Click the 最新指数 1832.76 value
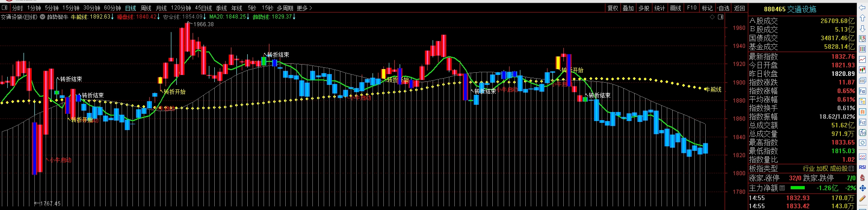This screenshot has width=868, height=210. click(x=843, y=56)
